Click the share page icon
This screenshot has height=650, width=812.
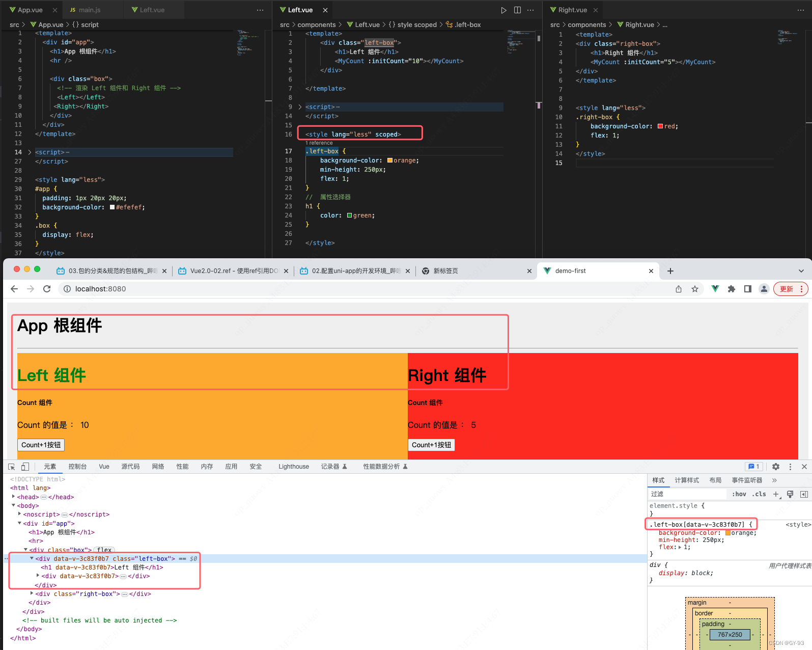tap(679, 289)
